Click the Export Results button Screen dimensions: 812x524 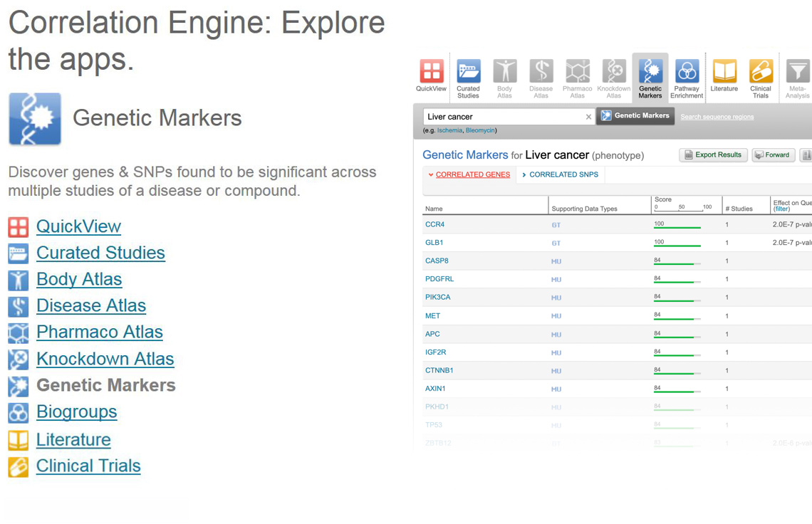[x=713, y=154]
